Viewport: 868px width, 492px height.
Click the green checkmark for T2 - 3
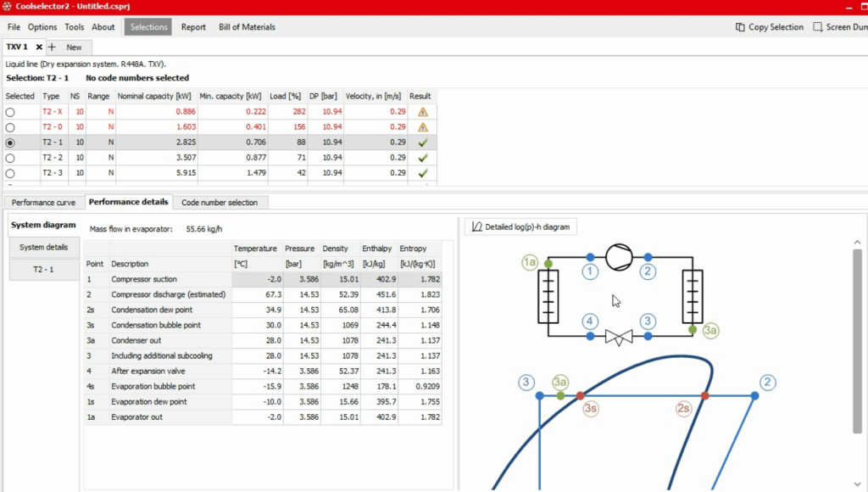[423, 173]
